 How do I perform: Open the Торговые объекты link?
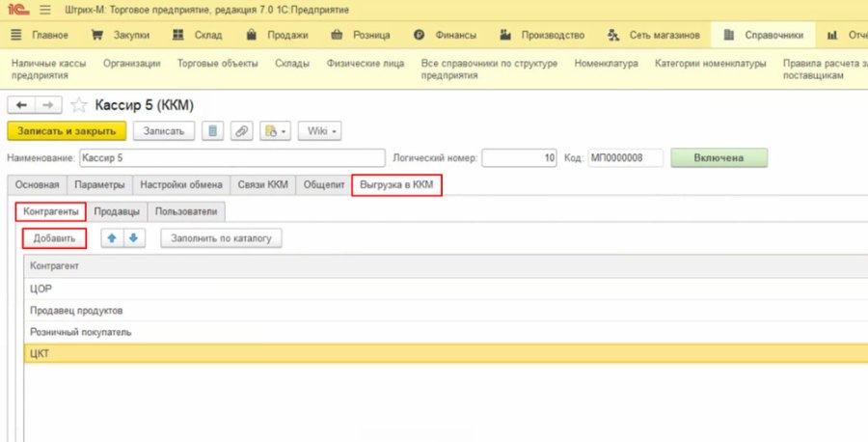[218, 63]
